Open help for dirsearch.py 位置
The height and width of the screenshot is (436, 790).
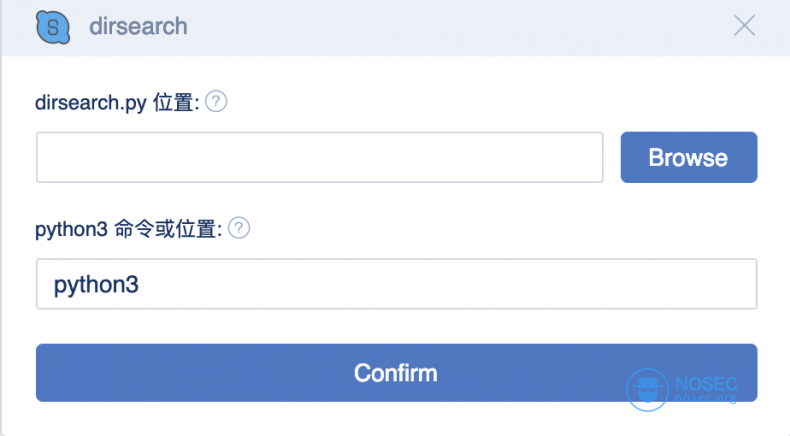pyautogui.click(x=216, y=101)
